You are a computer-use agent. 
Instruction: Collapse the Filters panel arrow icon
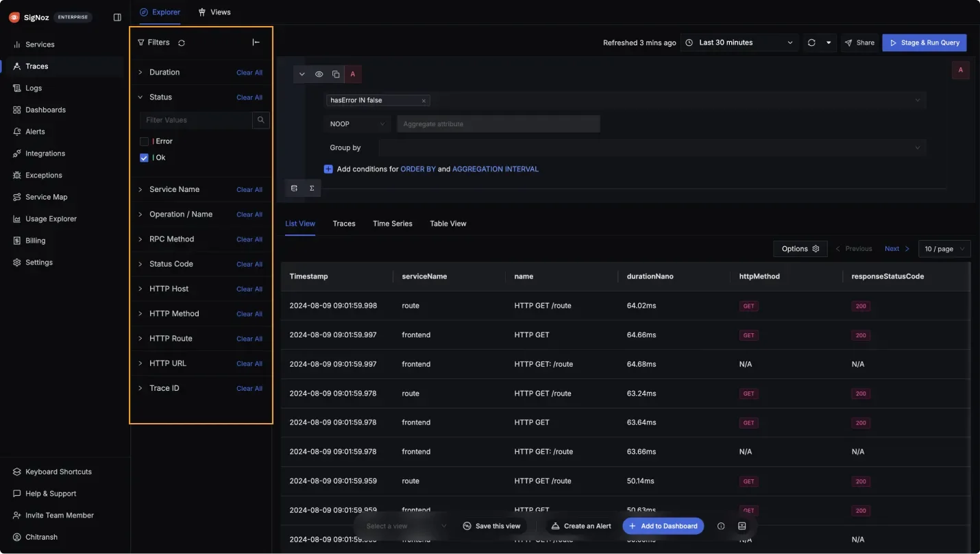(x=256, y=43)
